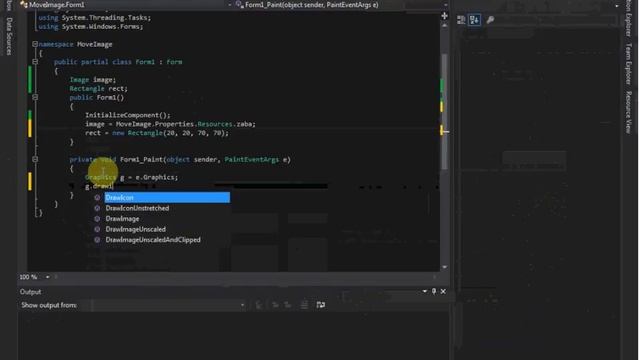Screen dimensions: 640x360
Task: Click the method icon beside DrawIconUnstretched
Action: tap(97, 208)
